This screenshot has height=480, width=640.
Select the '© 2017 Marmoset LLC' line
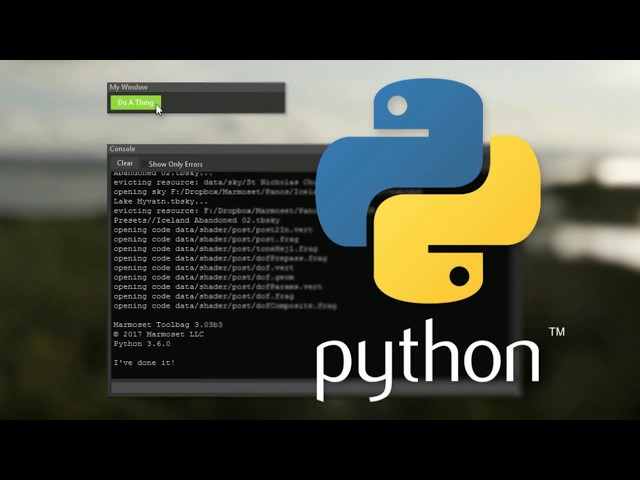158,334
